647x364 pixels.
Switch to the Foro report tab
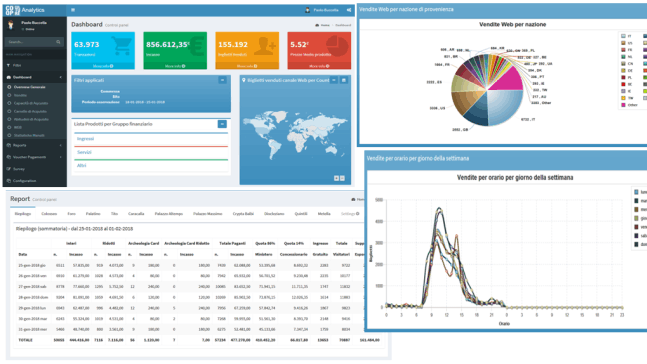coord(71,214)
